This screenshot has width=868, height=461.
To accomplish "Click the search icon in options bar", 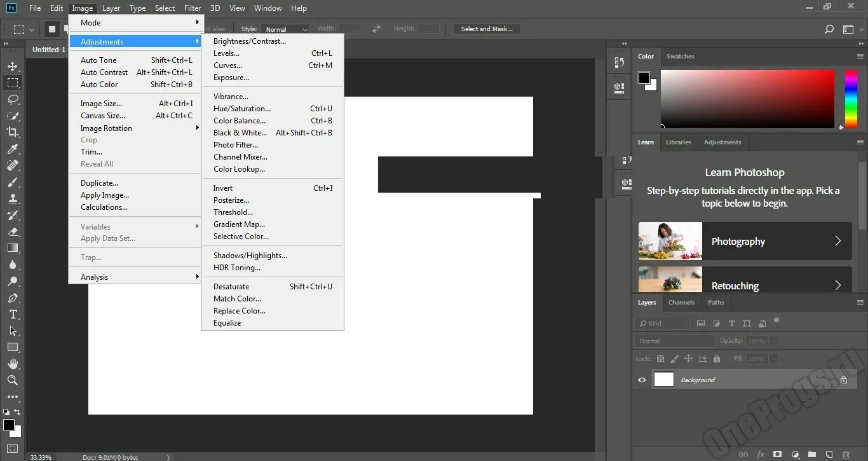I will pos(829,29).
